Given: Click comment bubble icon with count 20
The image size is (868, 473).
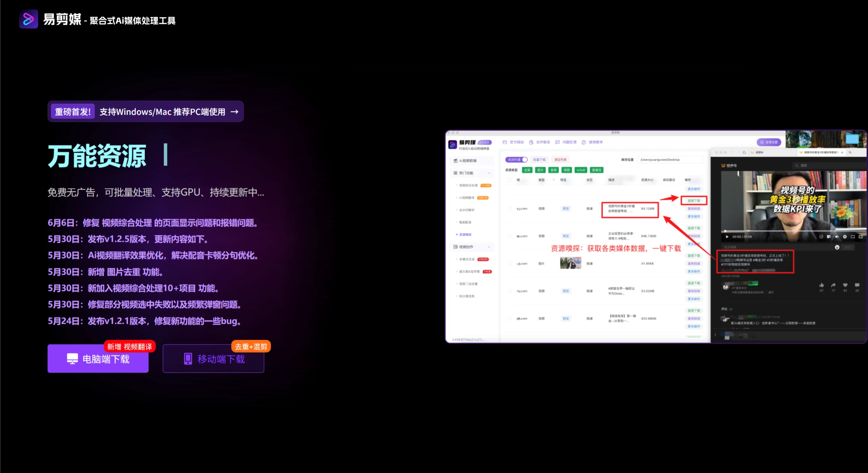Looking at the screenshot, I should (857, 285).
